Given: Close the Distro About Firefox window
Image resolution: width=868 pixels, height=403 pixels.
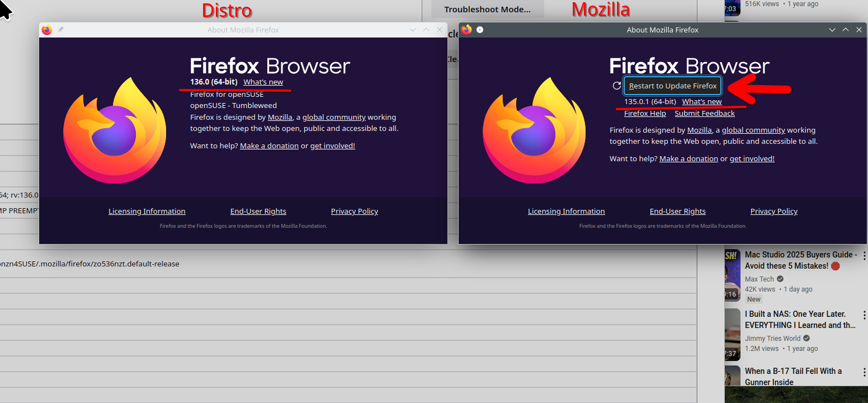Looking at the screenshot, I should pos(440,30).
